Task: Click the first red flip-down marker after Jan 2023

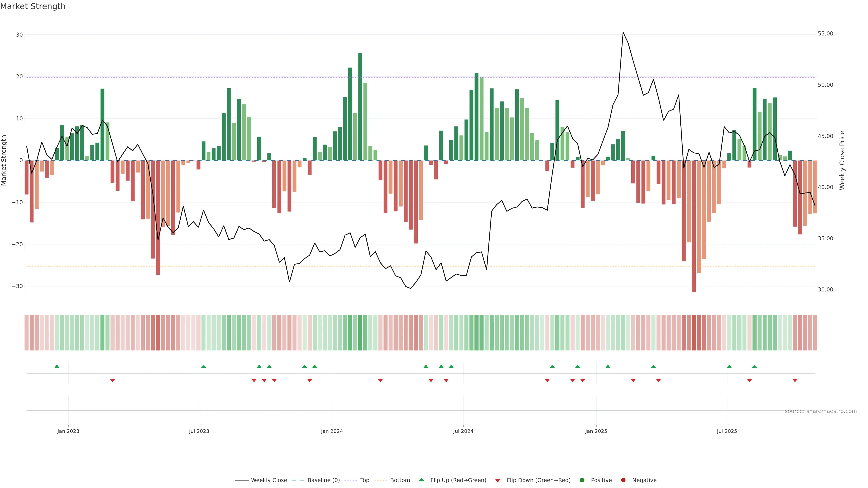Action: (113, 380)
